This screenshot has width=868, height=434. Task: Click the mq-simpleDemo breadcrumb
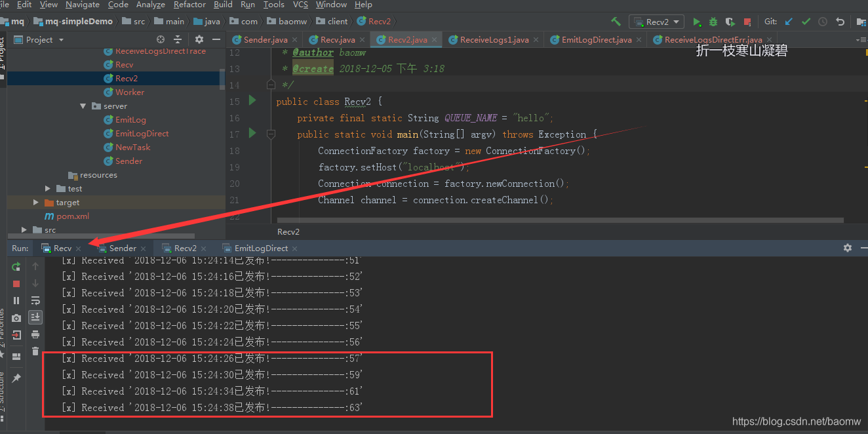72,22
